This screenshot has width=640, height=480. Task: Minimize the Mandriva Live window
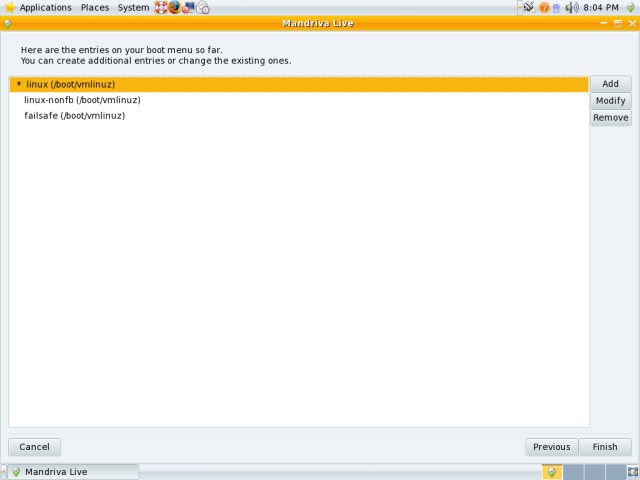604,23
